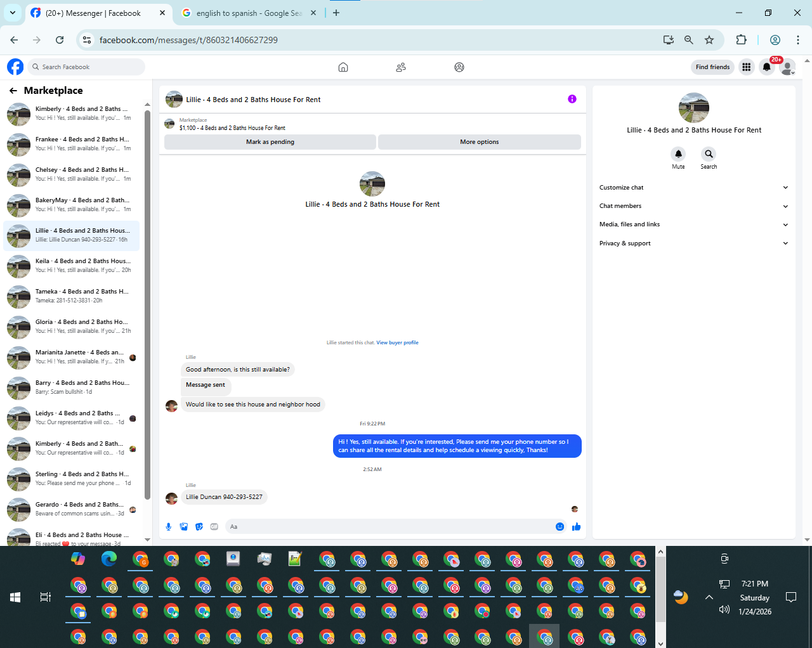The width and height of the screenshot is (812, 648).
Task: Click Mark as pending button
Action: pos(270,142)
